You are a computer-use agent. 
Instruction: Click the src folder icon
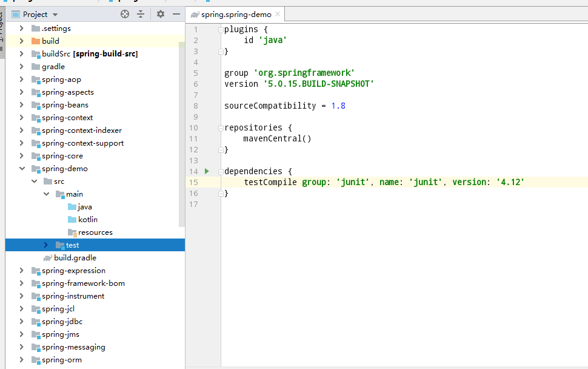(48, 181)
